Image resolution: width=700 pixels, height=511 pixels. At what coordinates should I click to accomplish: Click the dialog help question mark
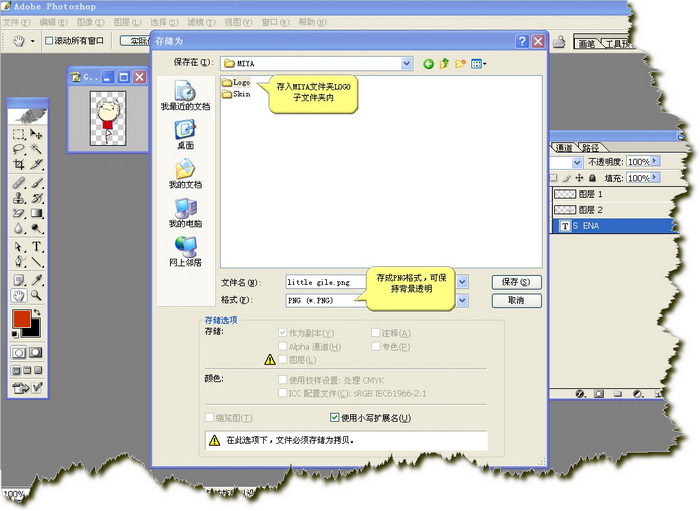[522, 41]
